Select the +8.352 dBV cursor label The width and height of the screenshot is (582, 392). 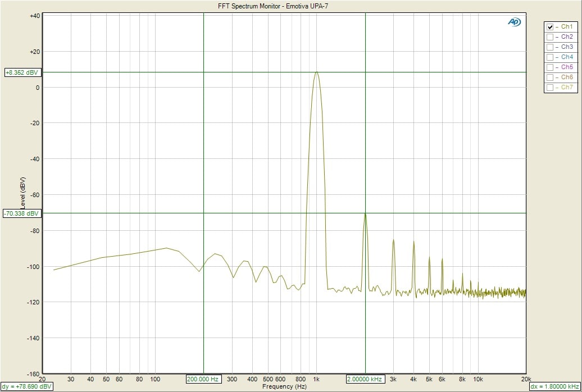tap(21, 72)
